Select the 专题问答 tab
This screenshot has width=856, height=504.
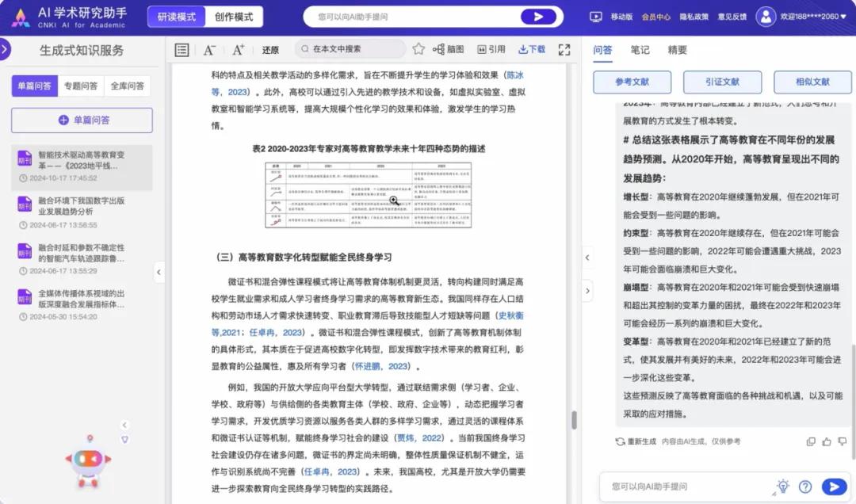[x=81, y=86]
